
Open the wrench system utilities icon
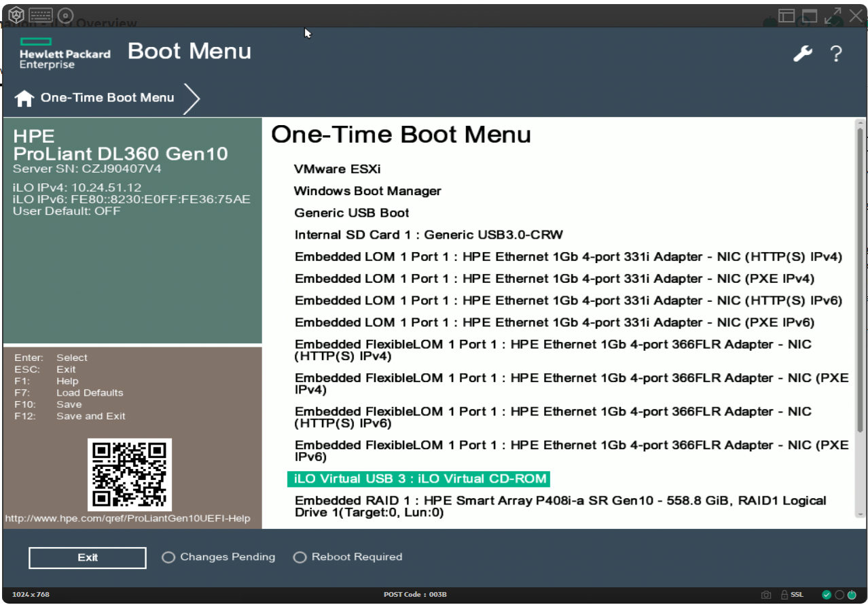(803, 54)
